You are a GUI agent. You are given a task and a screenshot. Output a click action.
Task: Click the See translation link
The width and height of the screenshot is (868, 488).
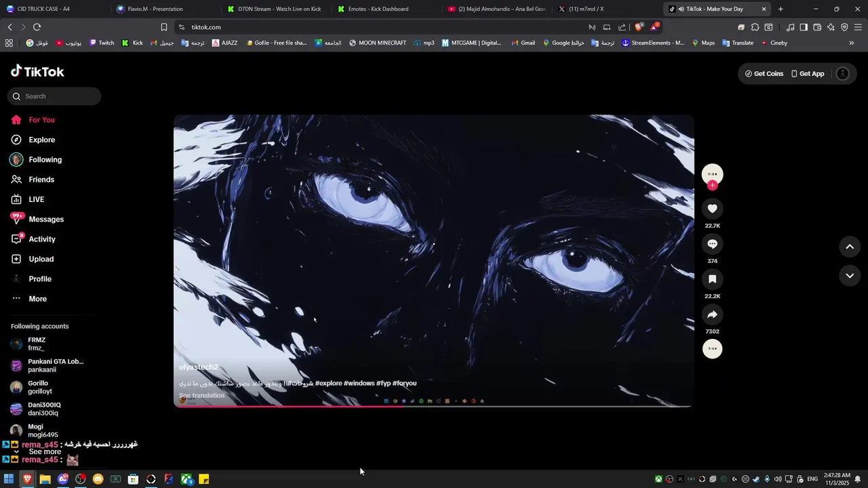pos(201,396)
